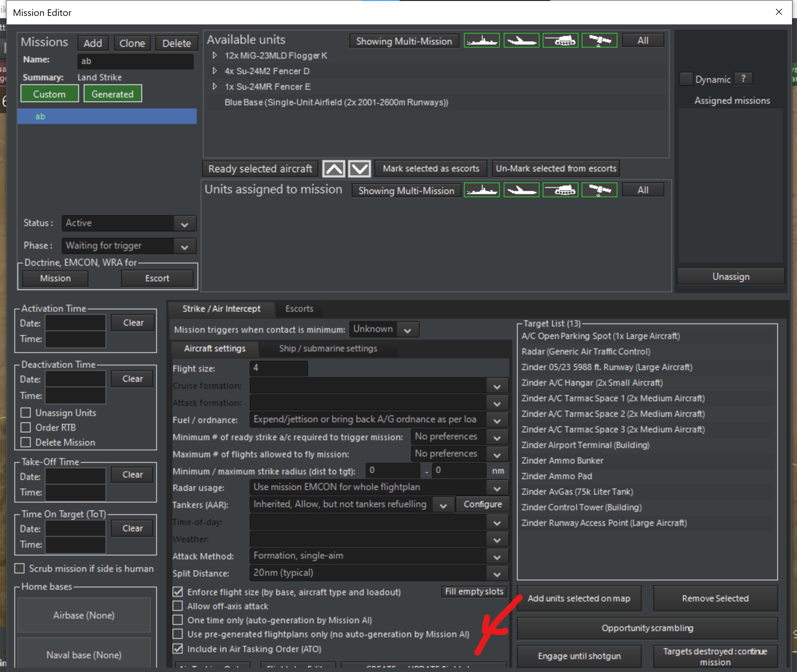The image size is (797, 672).
Task: Expand the 12x MiG-23MLD Flogger K group
Action: pyautogui.click(x=214, y=55)
